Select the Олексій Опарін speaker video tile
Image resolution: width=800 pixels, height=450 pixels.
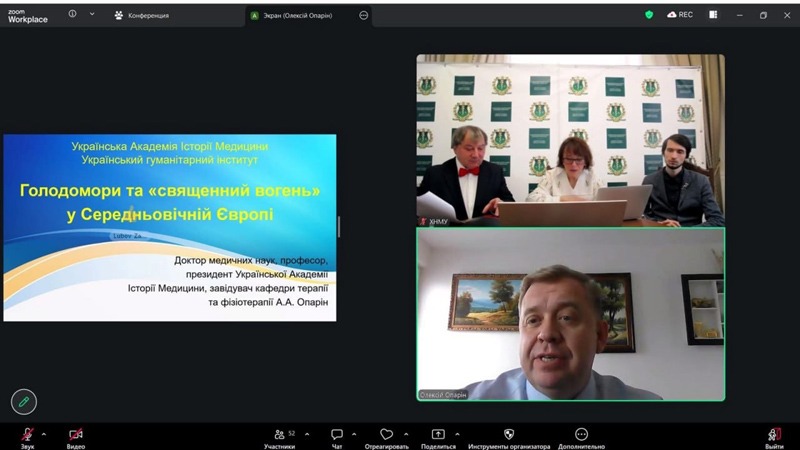[570, 314]
